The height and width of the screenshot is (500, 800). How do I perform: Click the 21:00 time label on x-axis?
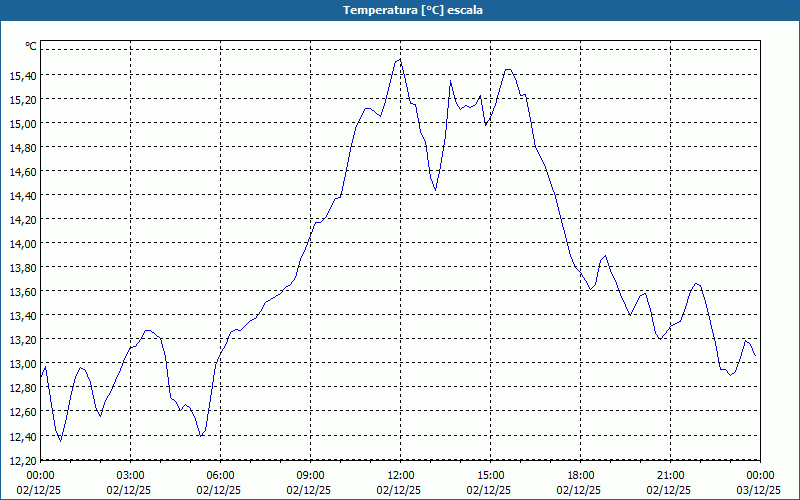(x=670, y=475)
